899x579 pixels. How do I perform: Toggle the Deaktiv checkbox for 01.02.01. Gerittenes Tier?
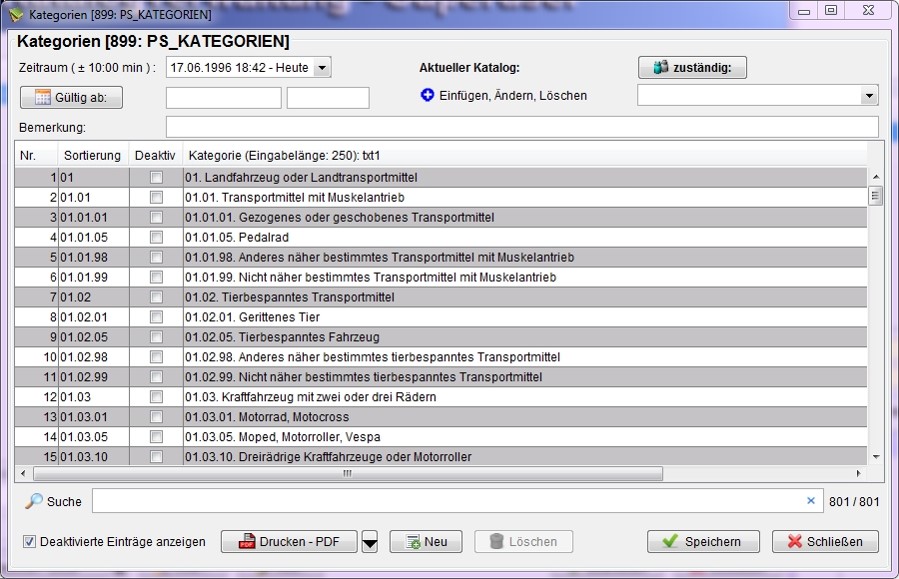[x=156, y=317]
